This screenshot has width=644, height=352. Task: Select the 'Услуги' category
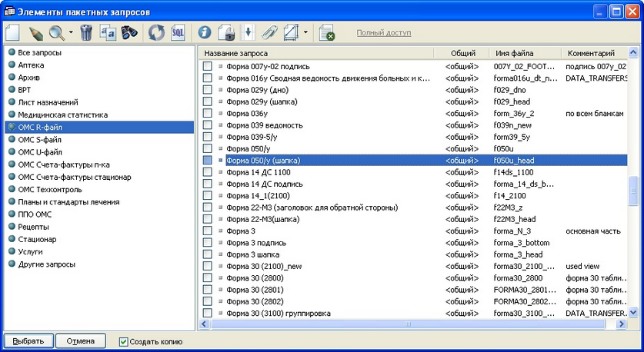[30, 251]
